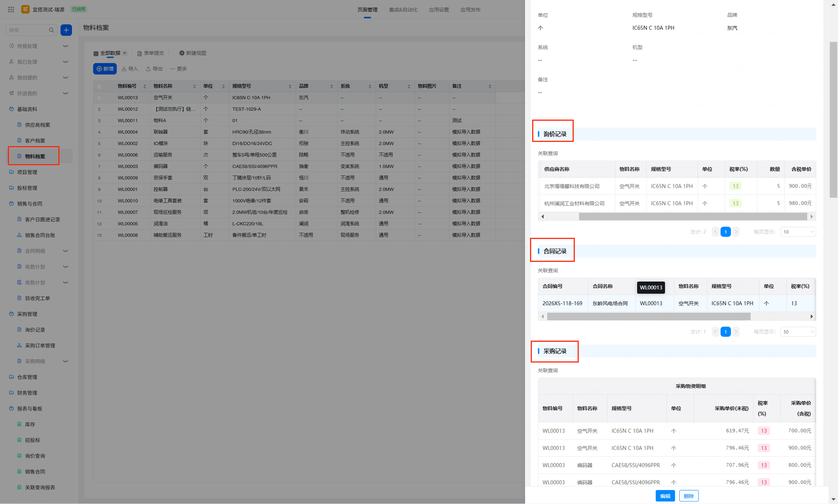
Task: Go to previous page in 合同记录 pagination
Action: coord(715,332)
